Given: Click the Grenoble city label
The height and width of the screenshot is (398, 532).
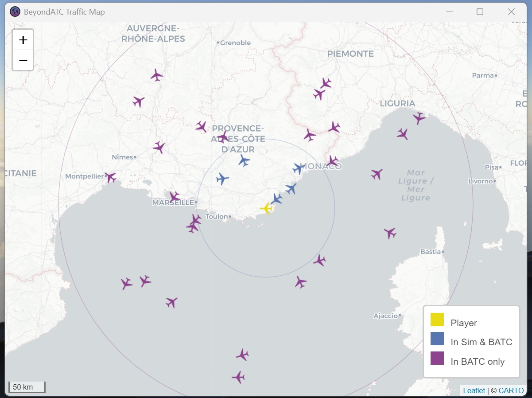Looking at the screenshot, I should [235, 43].
